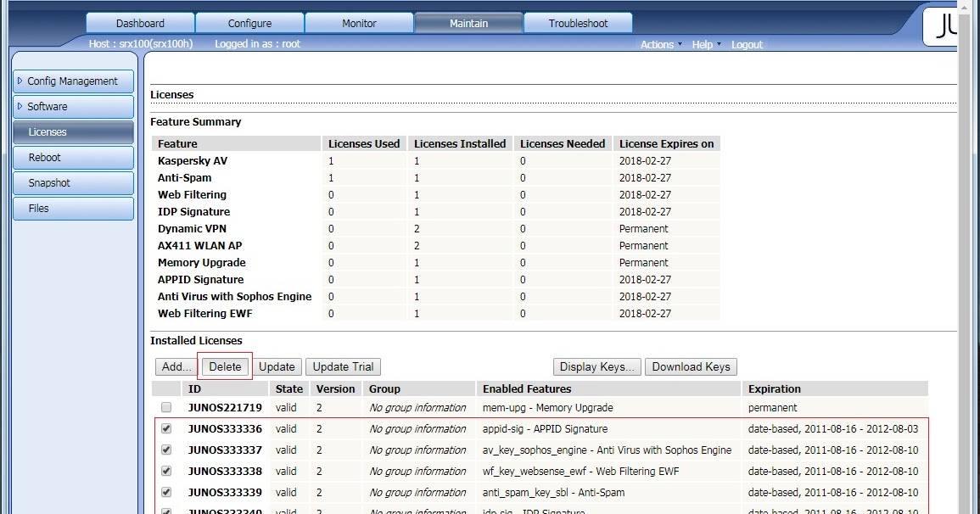
Task: Uncheck the JUNOS333338 license checkbox
Action: 166,471
